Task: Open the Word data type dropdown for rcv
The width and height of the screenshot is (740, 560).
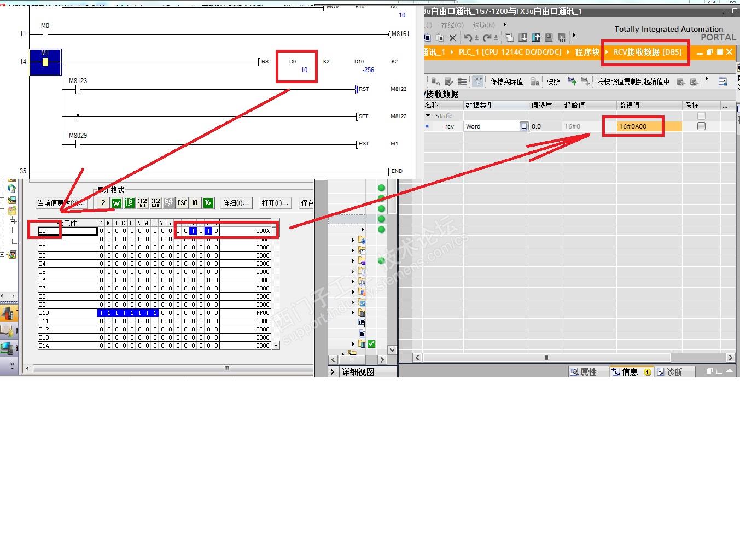Action: pyautogui.click(x=523, y=126)
